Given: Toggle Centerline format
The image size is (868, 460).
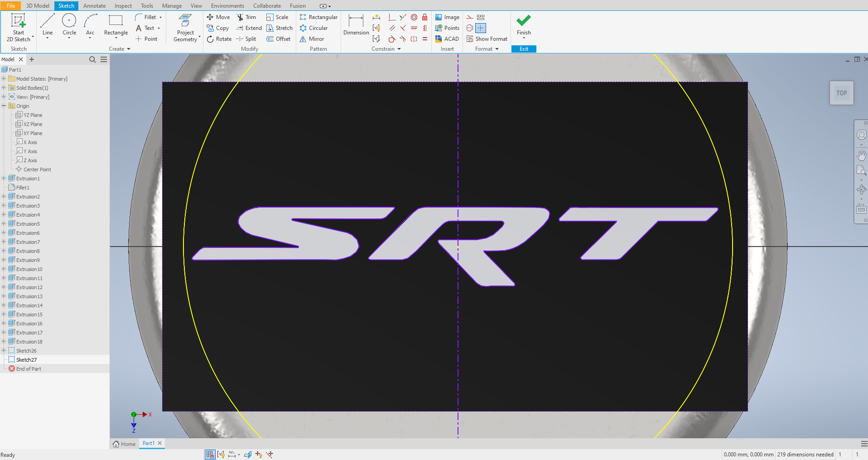Looking at the screenshot, I should coord(470,28).
